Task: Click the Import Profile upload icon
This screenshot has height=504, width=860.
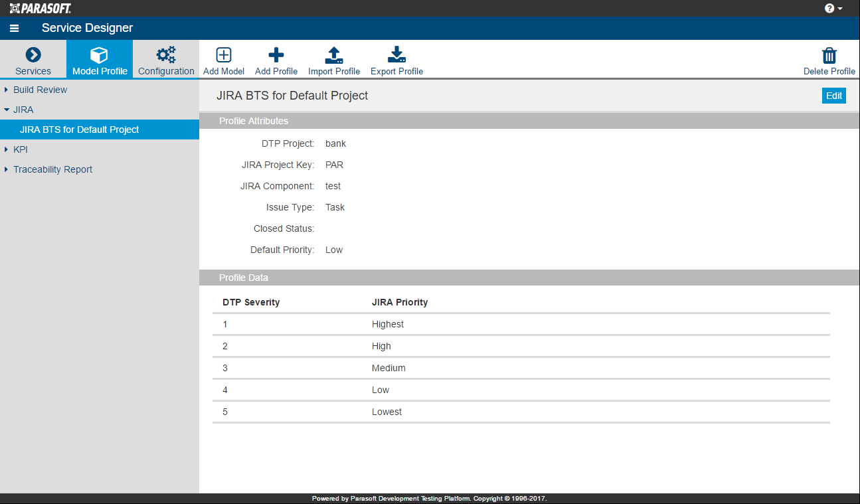Action: pos(334,55)
